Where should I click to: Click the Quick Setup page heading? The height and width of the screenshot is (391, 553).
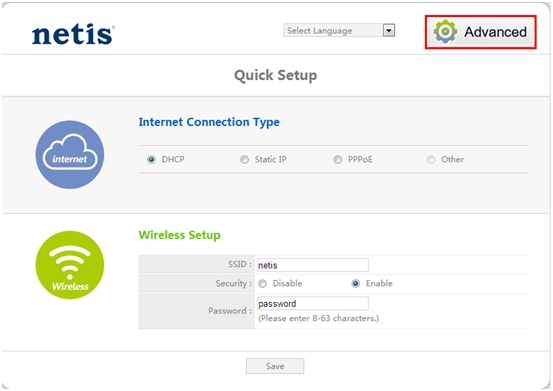pyautogui.click(x=276, y=75)
